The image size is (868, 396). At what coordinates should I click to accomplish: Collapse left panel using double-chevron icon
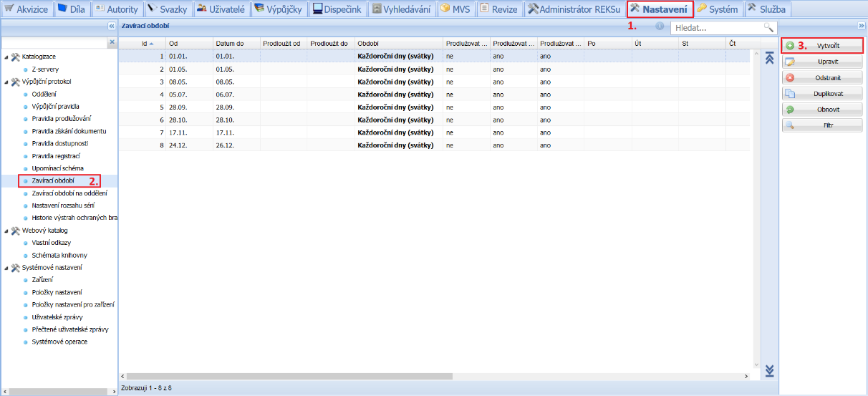(x=111, y=26)
